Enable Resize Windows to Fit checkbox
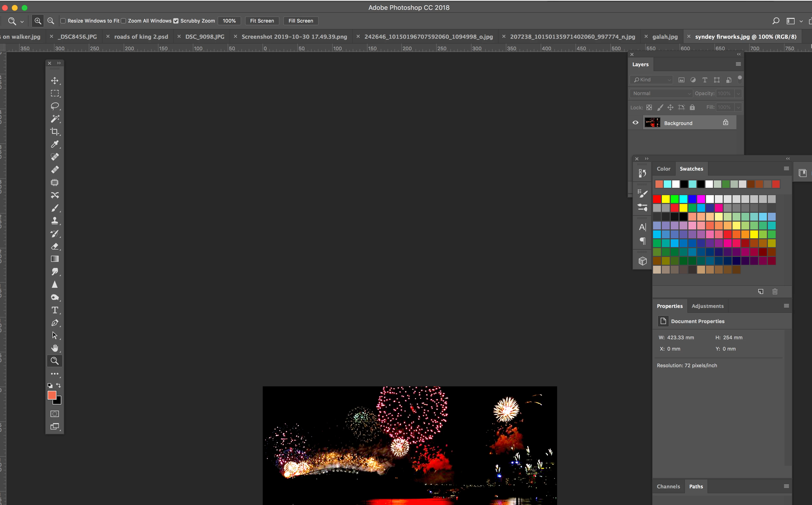 [x=63, y=21]
